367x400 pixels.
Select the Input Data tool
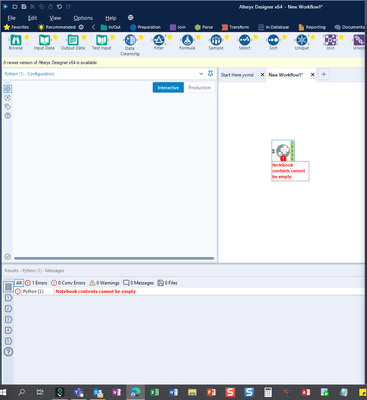pyautogui.click(x=44, y=40)
